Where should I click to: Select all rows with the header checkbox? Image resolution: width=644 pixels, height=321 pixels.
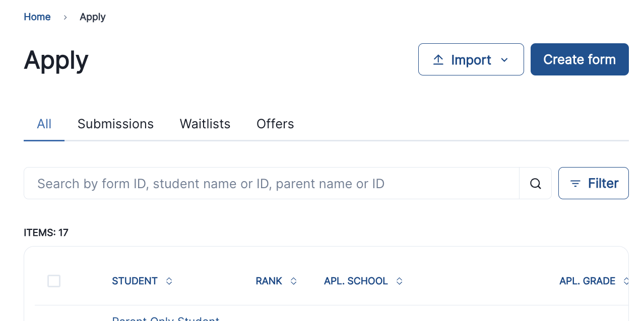coord(54,281)
